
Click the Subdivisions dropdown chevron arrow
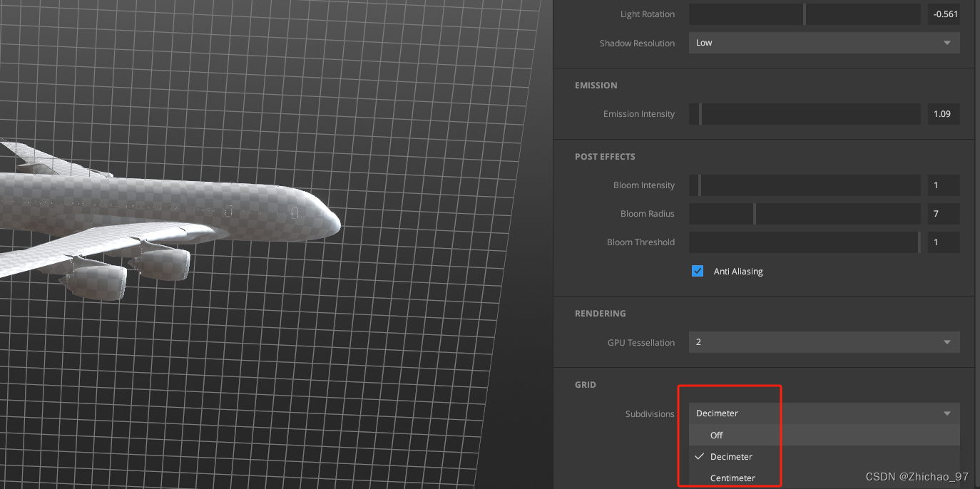[x=947, y=413]
